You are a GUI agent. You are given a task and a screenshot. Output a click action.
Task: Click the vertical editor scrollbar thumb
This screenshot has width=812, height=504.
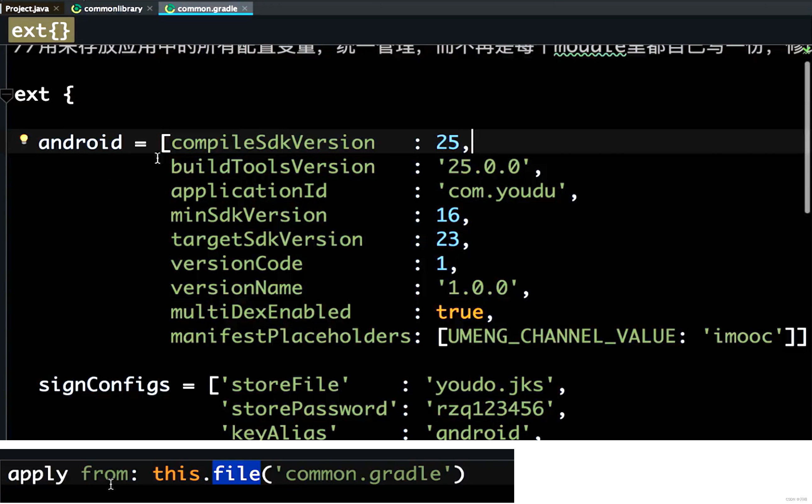click(807, 137)
